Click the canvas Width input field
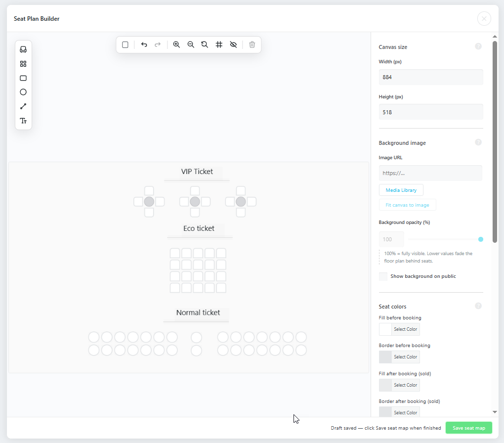This screenshot has height=443, width=504. pos(431,77)
